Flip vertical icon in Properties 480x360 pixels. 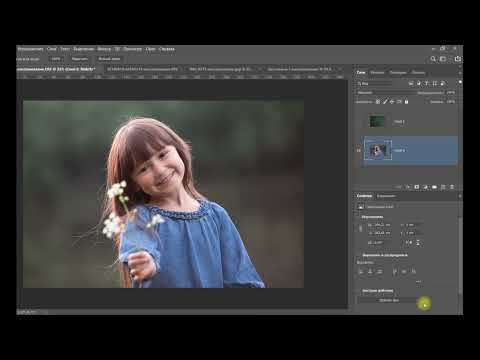click(x=418, y=243)
